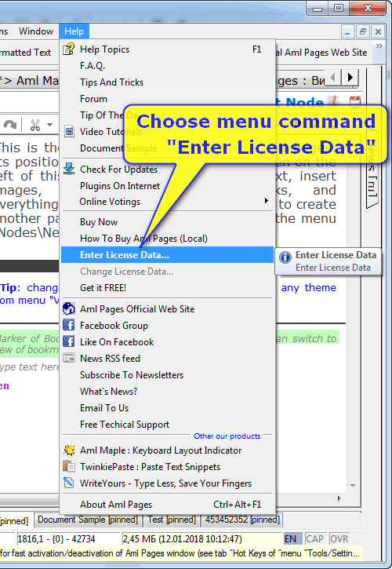Choose Buy Now menu item
This screenshot has width=392, height=569.
[167, 222]
